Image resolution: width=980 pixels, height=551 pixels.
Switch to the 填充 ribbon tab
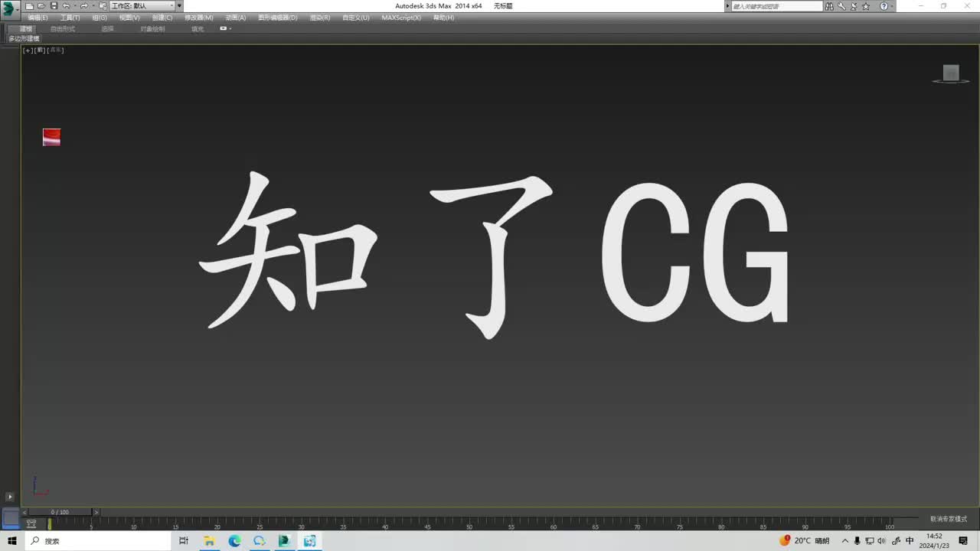tap(198, 29)
